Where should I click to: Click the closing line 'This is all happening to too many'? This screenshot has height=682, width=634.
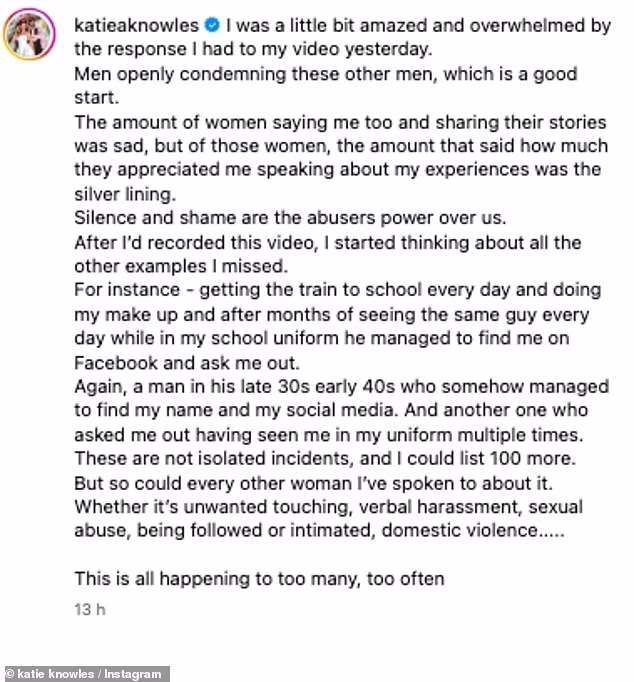pos(260,578)
